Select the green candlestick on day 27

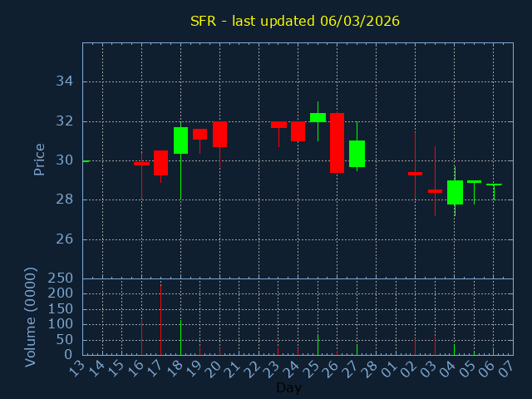click(x=357, y=154)
